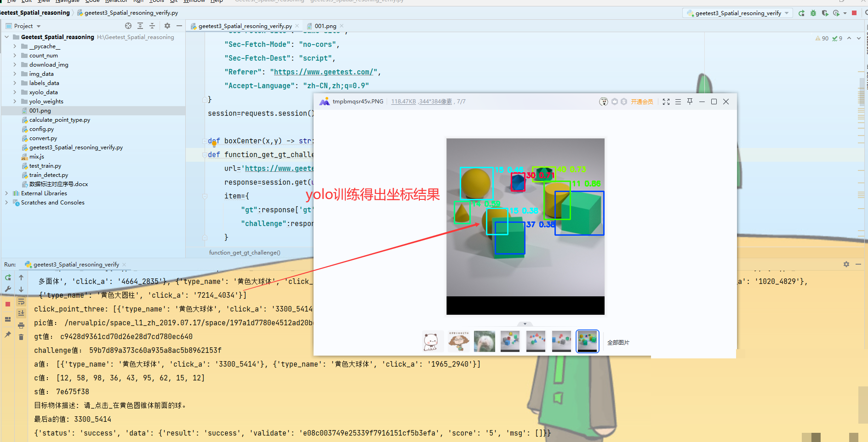Expand Scratches and Consoles node
The image size is (868, 442).
[6, 203]
